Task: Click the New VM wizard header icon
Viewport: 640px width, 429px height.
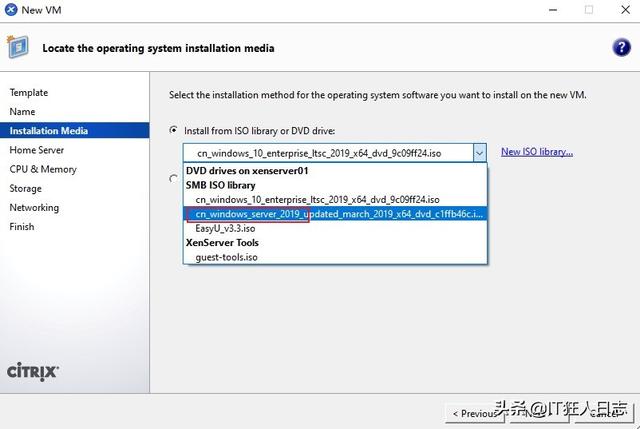Action: pyautogui.click(x=17, y=47)
